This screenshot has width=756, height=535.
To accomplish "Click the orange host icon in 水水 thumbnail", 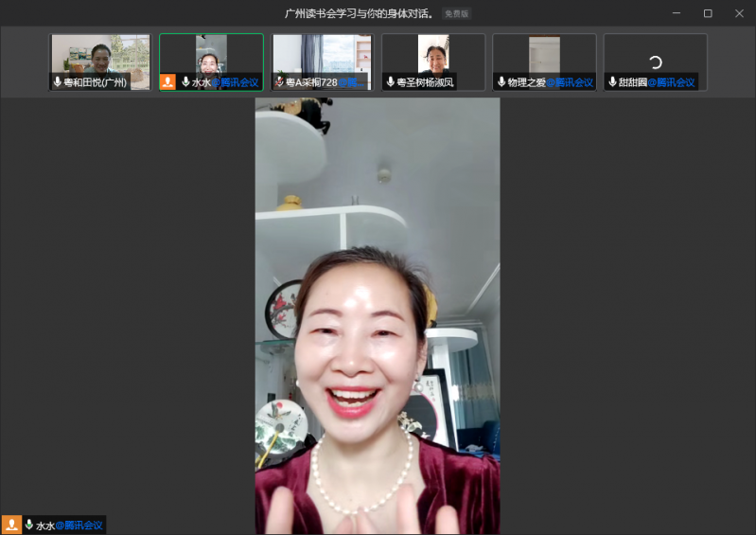I will tap(168, 82).
